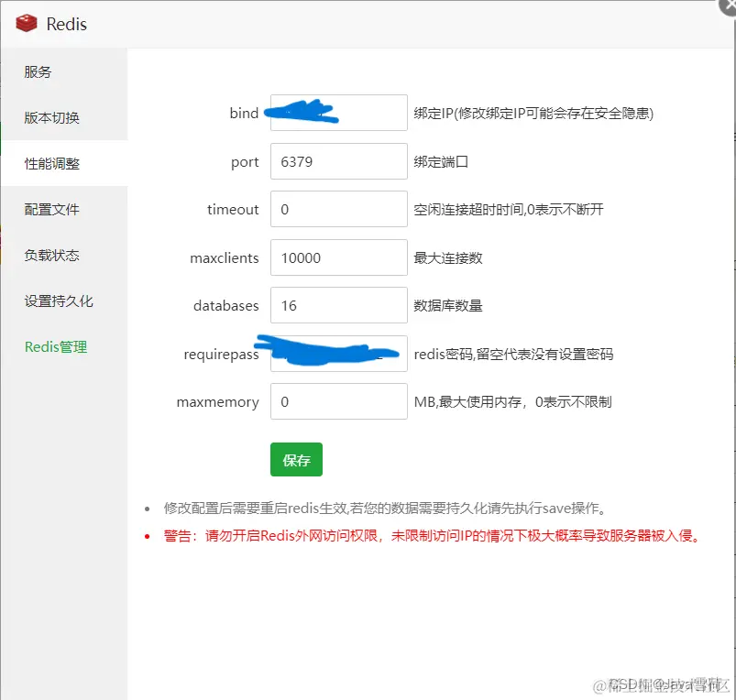Click the 空闲连接超时时间 description
This screenshot has height=700, width=736.
(509, 210)
